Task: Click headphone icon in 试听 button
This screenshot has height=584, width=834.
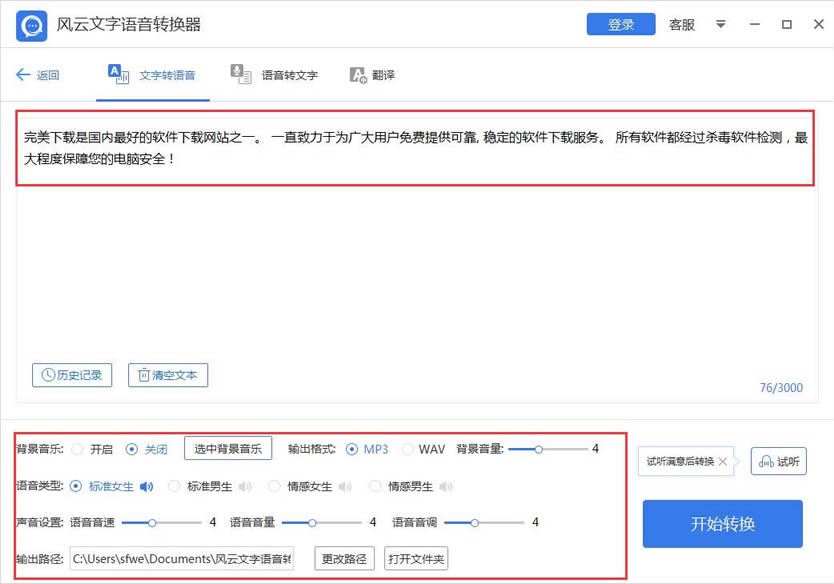Action: coord(766,461)
